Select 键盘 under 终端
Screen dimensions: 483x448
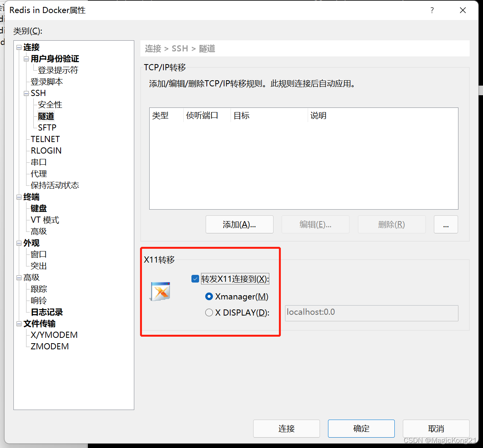click(x=39, y=208)
